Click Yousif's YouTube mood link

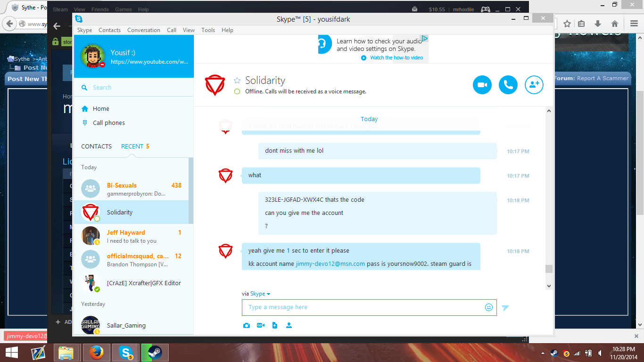coord(149,62)
